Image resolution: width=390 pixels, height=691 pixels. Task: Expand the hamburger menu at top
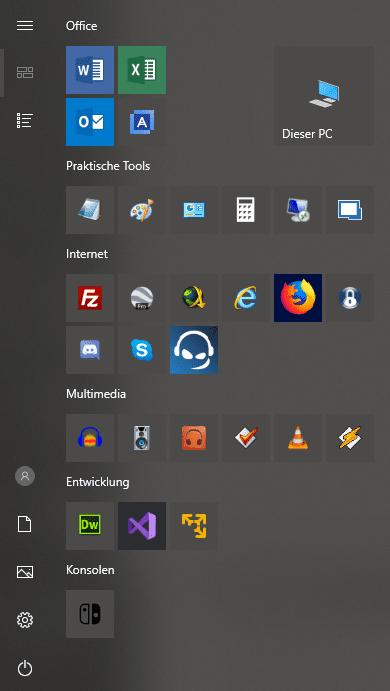tap(25, 26)
